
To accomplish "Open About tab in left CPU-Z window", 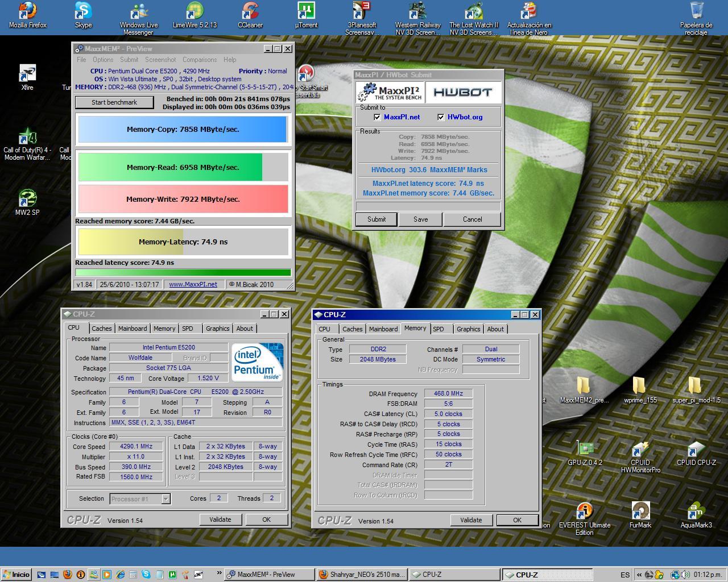I will click(x=245, y=329).
